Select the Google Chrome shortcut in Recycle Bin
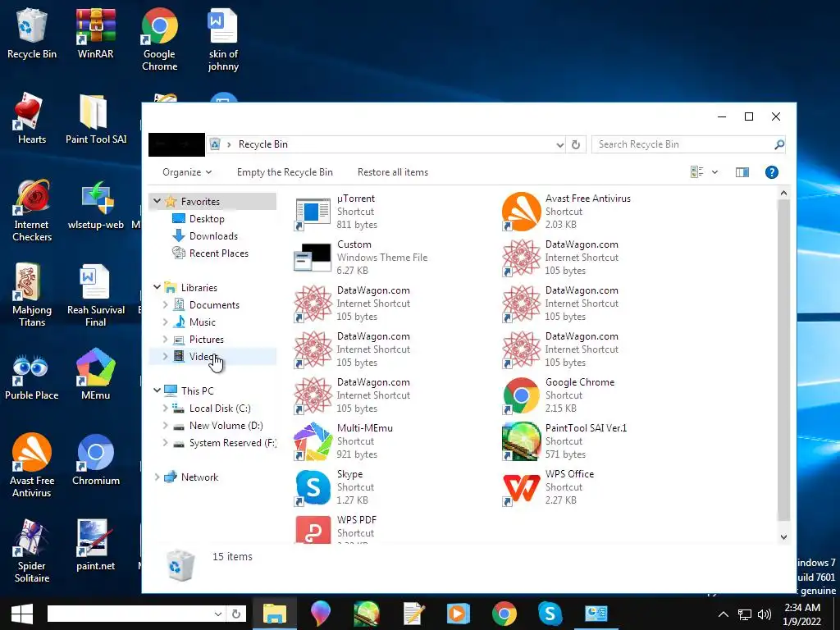 (x=558, y=395)
